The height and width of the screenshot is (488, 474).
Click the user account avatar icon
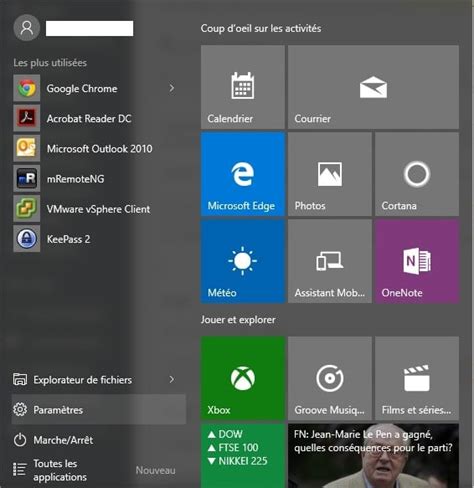(x=27, y=28)
